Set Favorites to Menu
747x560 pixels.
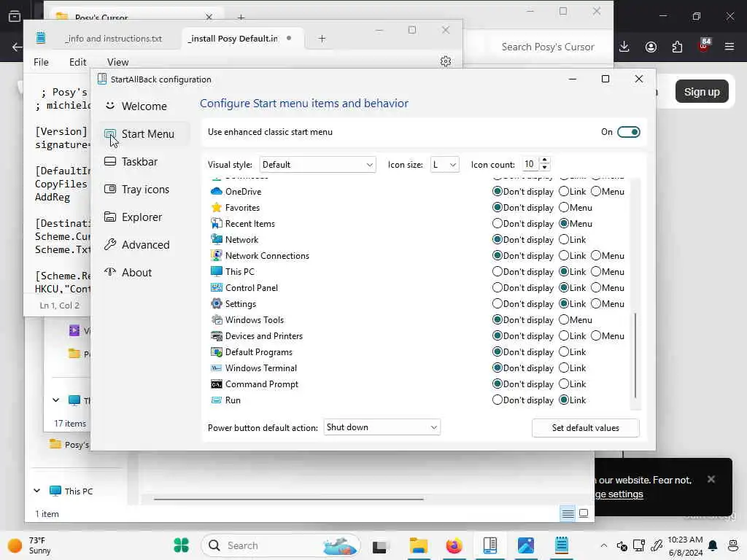pos(564,208)
